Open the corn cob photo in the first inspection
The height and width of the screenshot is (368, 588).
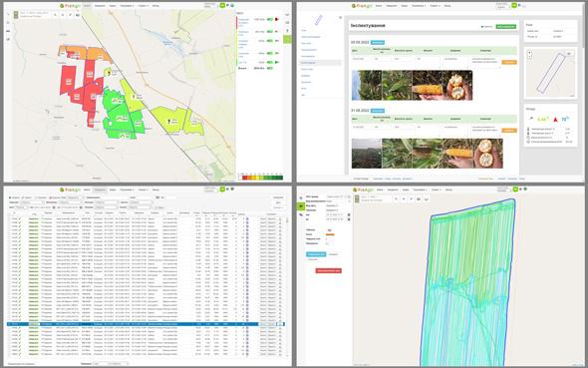tap(428, 86)
